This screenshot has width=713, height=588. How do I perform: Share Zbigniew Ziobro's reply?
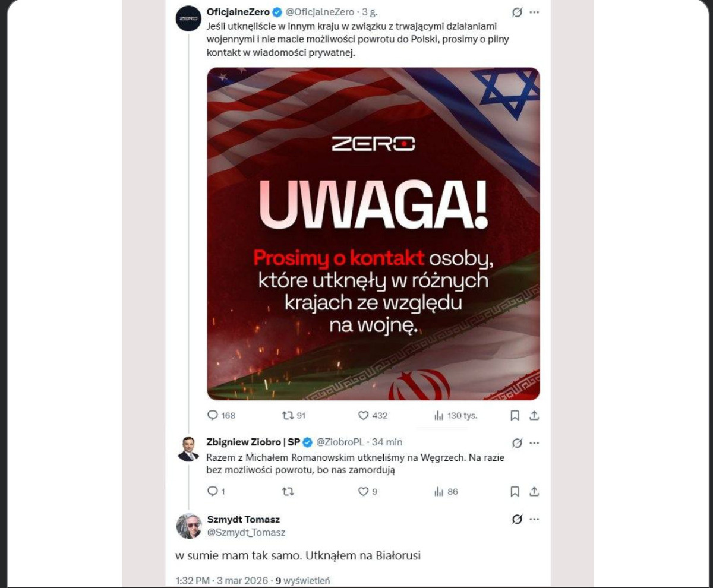tap(534, 492)
